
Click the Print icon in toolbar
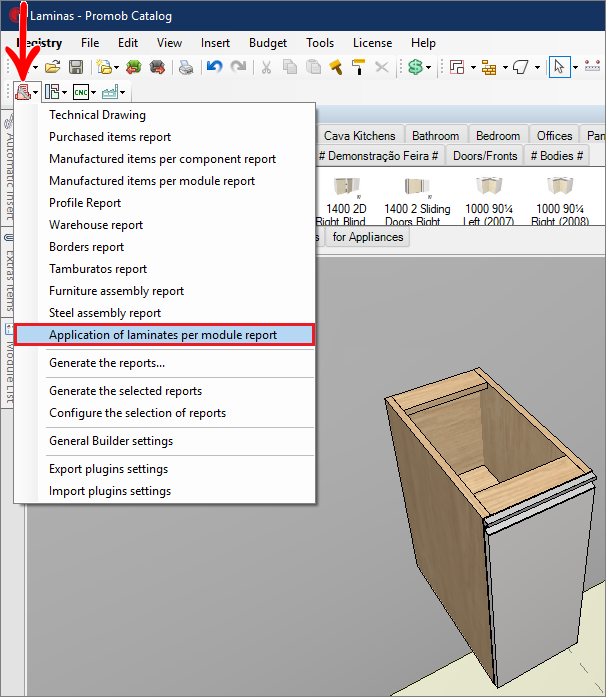click(186, 67)
